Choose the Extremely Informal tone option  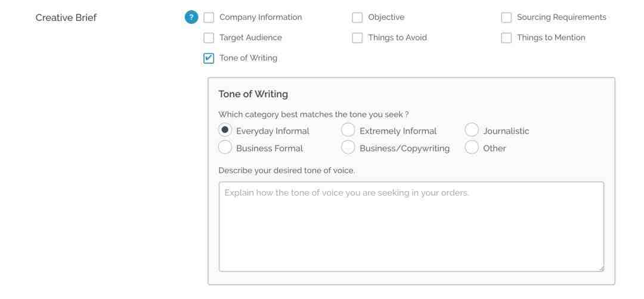point(348,130)
